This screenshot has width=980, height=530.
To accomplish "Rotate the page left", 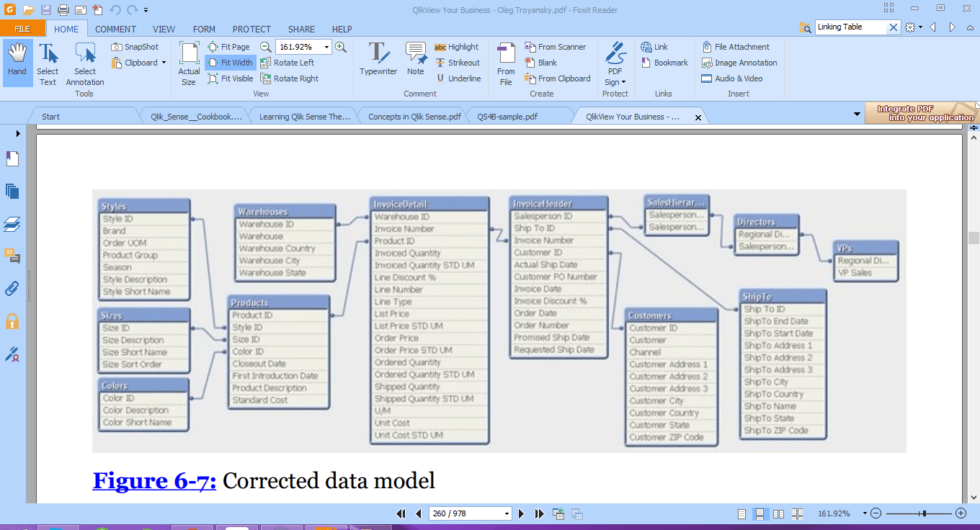I will [290, 62].
